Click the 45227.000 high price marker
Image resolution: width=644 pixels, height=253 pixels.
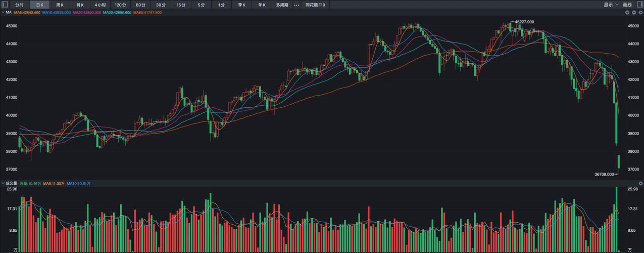click(524, 22)
